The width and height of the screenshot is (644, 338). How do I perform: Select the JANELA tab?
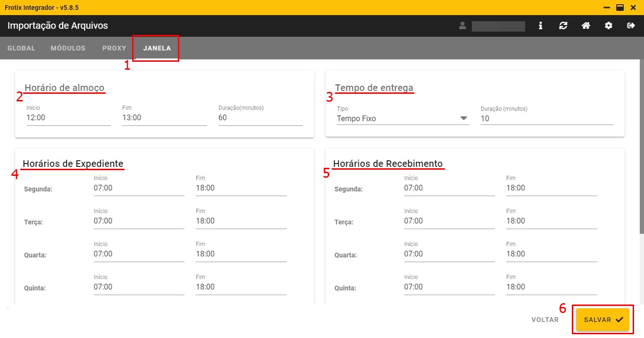[157, 48]
